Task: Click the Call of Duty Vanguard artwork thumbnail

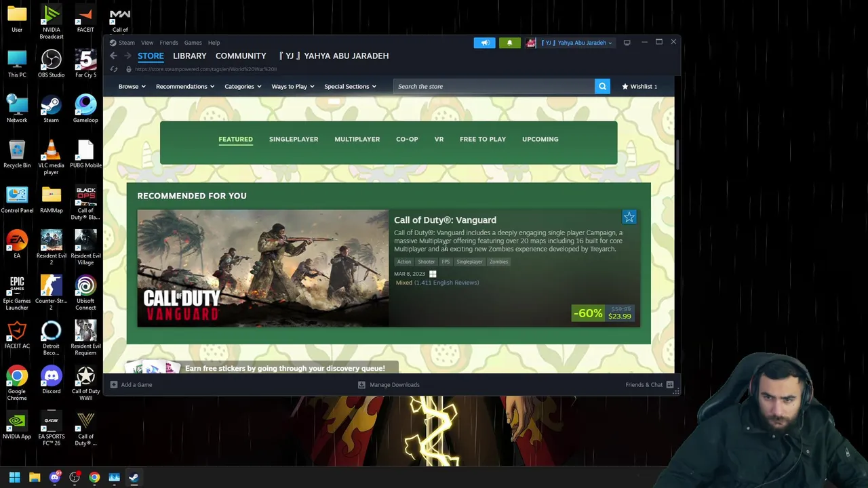Action: pos(262,268)
